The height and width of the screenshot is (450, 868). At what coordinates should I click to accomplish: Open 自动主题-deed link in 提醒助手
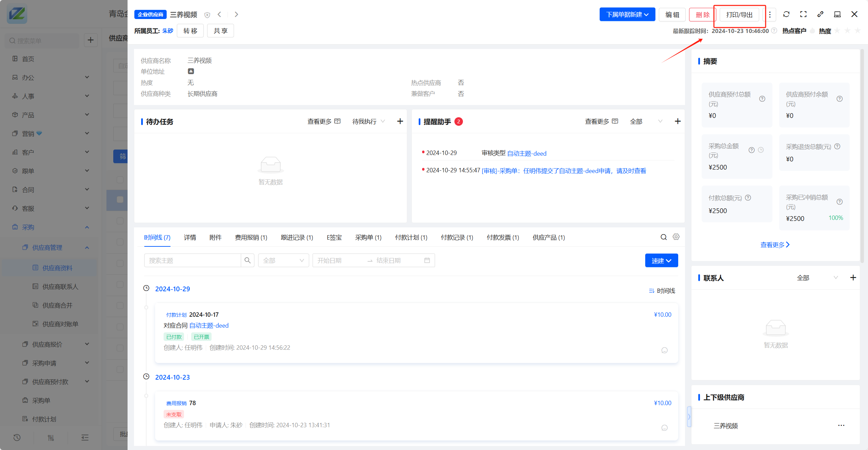[x=527, y=153]
